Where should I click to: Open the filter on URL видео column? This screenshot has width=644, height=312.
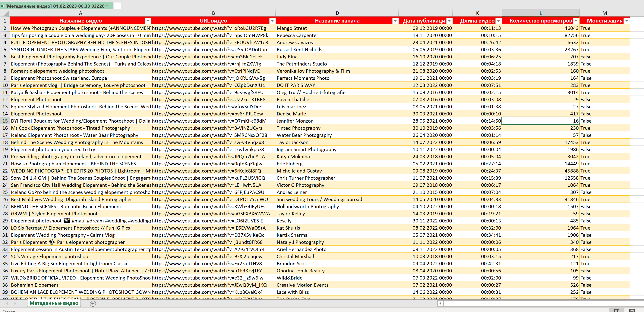point(273,21)
